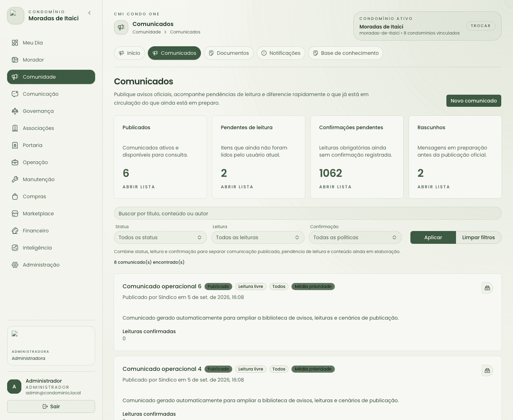This screenshot has width=513, height=420.
Task: Clear filters with Limpar filtros
Action: (478, 237)
